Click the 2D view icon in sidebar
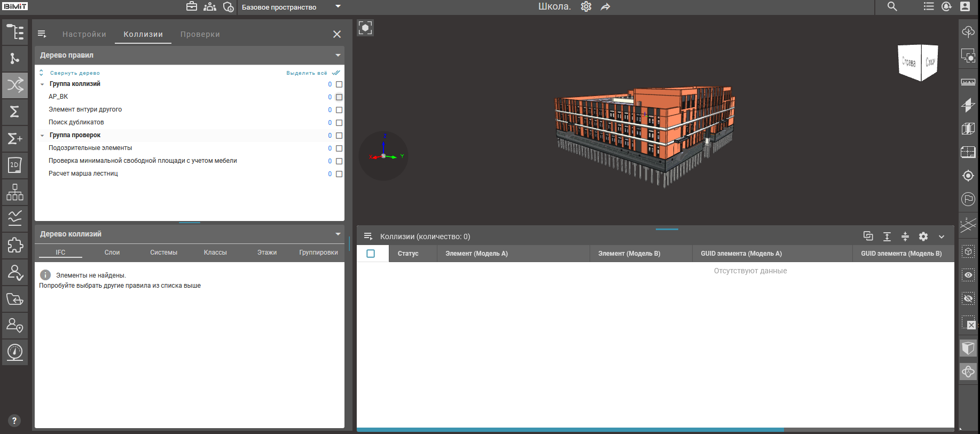Screen dimensions: 980x434 [x=15, y=165]
